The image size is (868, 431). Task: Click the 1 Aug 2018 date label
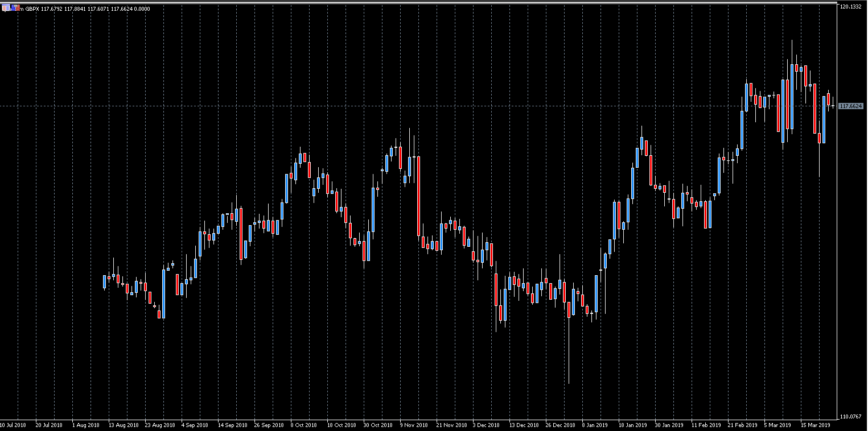coord(86,425)
